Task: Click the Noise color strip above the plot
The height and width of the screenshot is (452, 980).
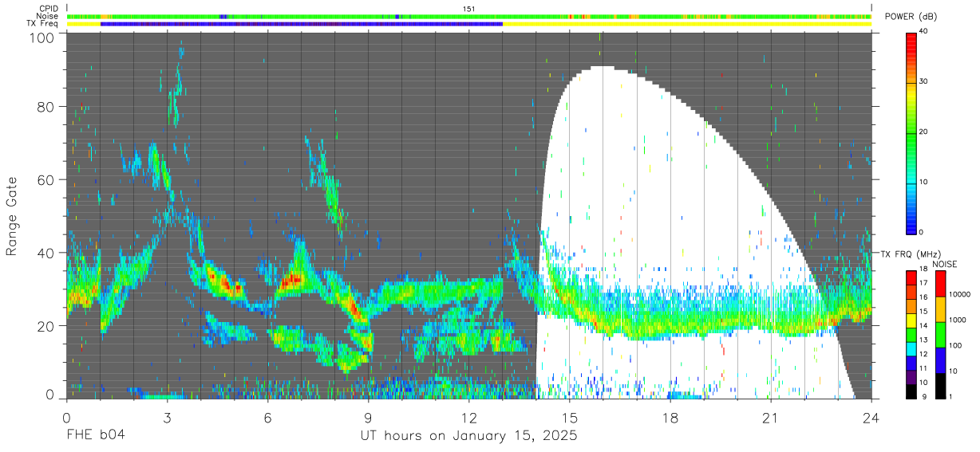Action: (x=469, y=16)
